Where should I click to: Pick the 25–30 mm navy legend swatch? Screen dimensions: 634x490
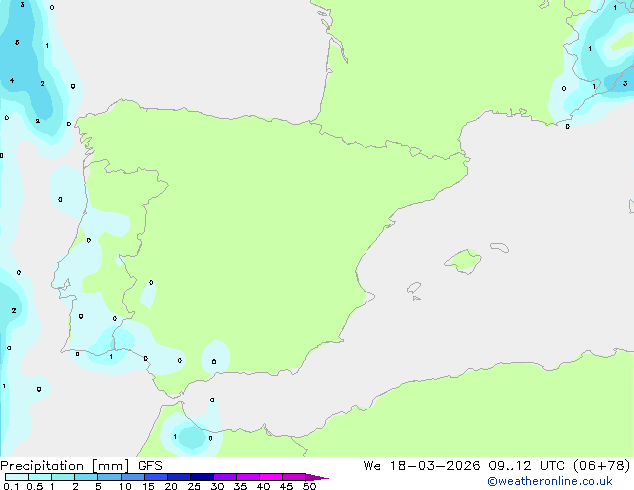201,477
